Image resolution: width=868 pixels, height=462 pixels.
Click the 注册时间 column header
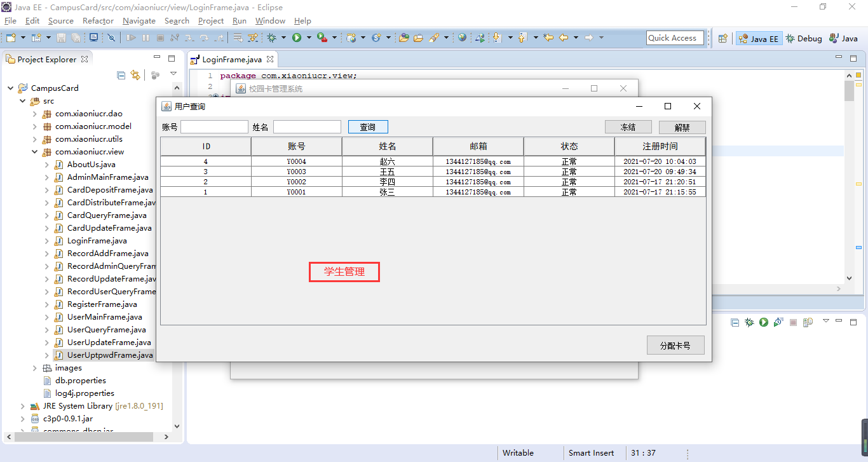click(x=660, y=146)
